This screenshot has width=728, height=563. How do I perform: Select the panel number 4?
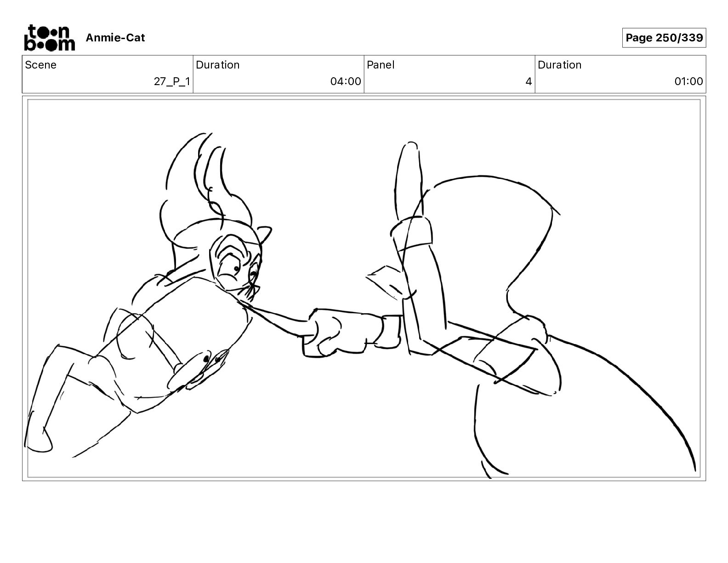pos(529,81)
